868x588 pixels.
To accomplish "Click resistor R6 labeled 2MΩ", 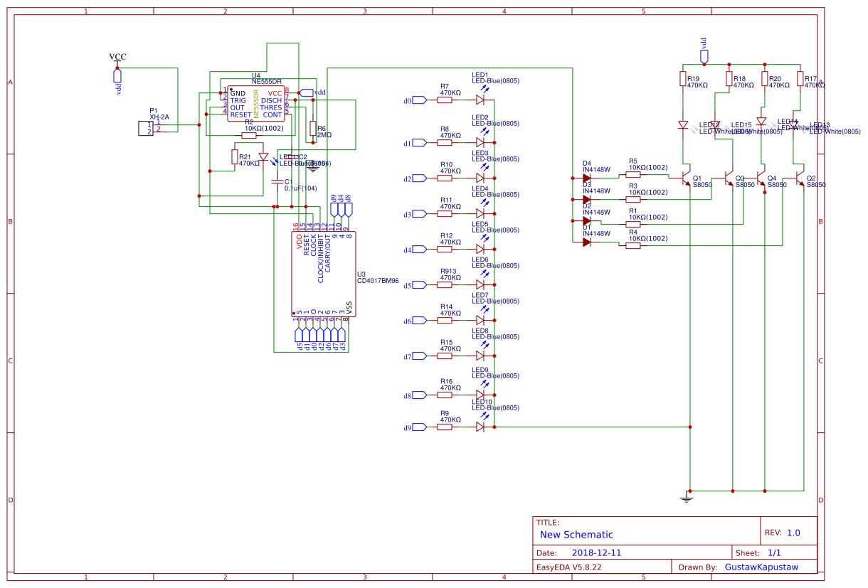I will [x=313, y=129].
